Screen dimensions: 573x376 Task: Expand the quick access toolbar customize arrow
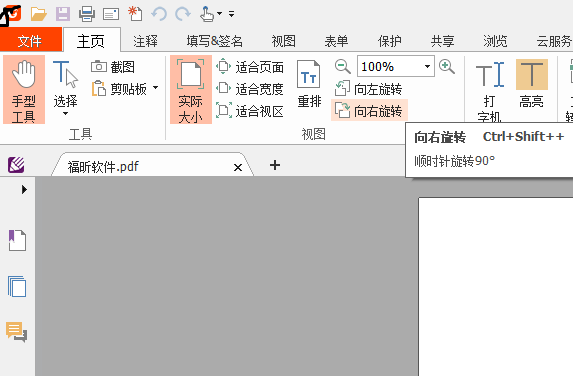point(232,14)
